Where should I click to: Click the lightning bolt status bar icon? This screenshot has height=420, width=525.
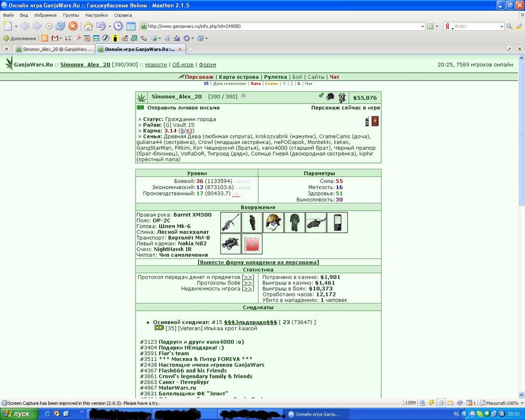(x=432, y=403)
